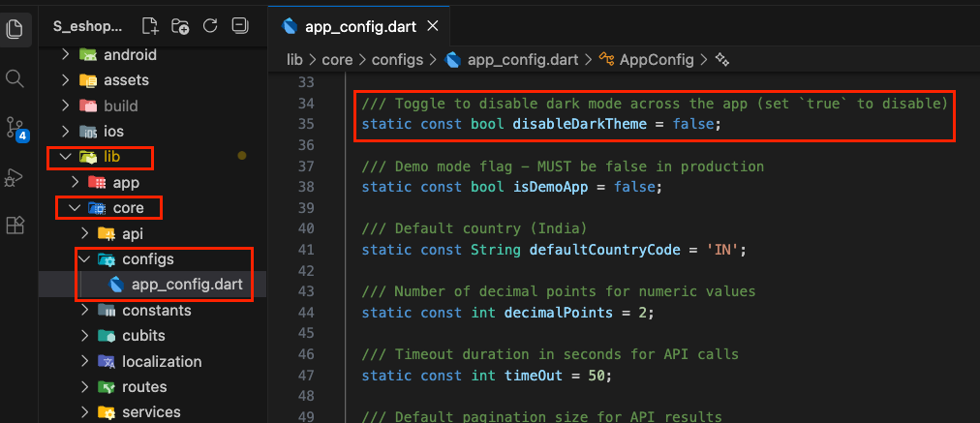Expand the routes folder
Screen dimensions: 980x423
click(143, 386)
